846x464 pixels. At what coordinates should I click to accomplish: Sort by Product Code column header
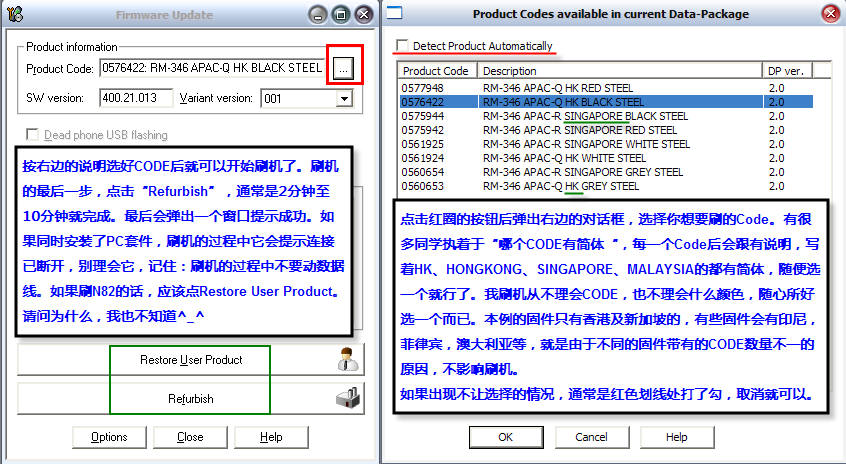pyautogui.click(x=437, y=71)
